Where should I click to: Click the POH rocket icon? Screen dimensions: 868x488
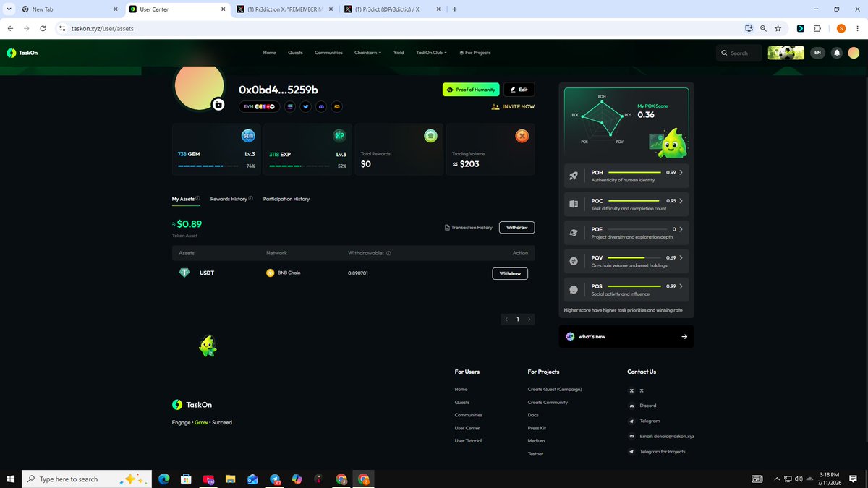pos(574,176)
